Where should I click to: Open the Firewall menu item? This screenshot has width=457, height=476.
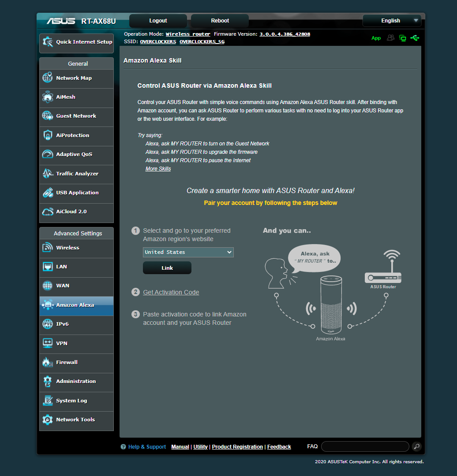coord(77,362)
